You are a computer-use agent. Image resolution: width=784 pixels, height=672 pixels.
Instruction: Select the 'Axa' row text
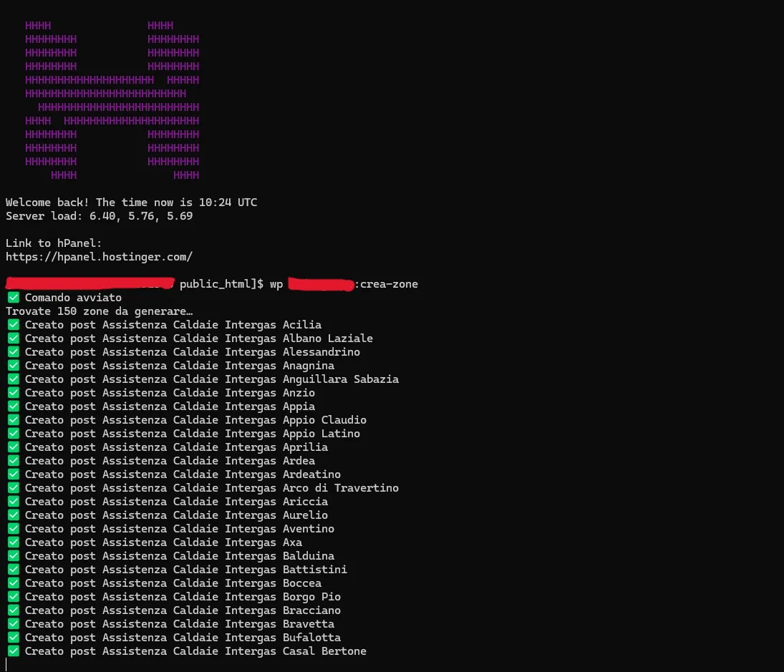tap(163, 542)
